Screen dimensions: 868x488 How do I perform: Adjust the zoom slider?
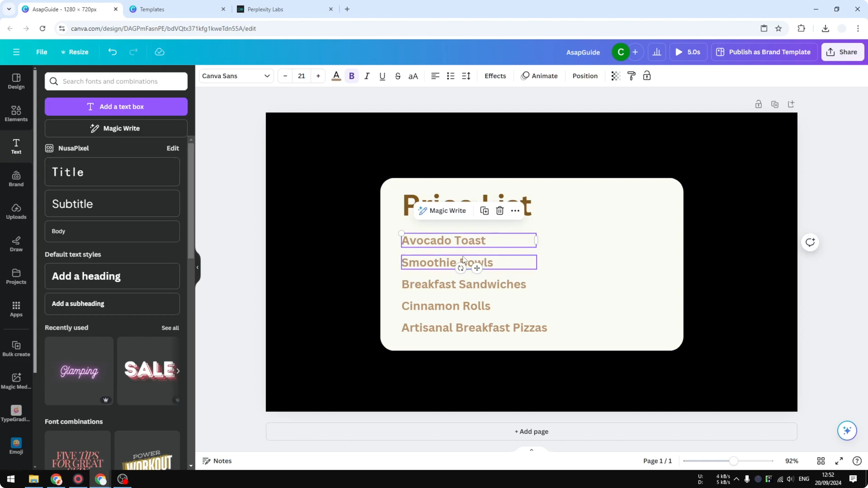pos(734,461)
